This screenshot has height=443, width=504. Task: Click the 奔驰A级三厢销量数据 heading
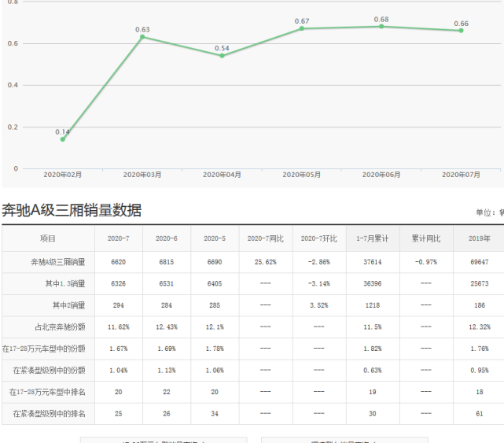click(72, 210)
